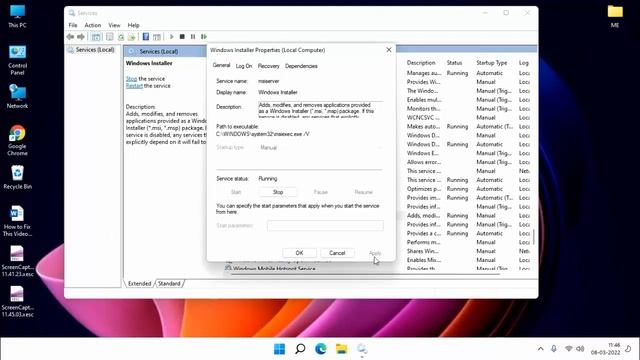Click Cancel in Windows Installer Properties
640x360 pixels.
337,253
